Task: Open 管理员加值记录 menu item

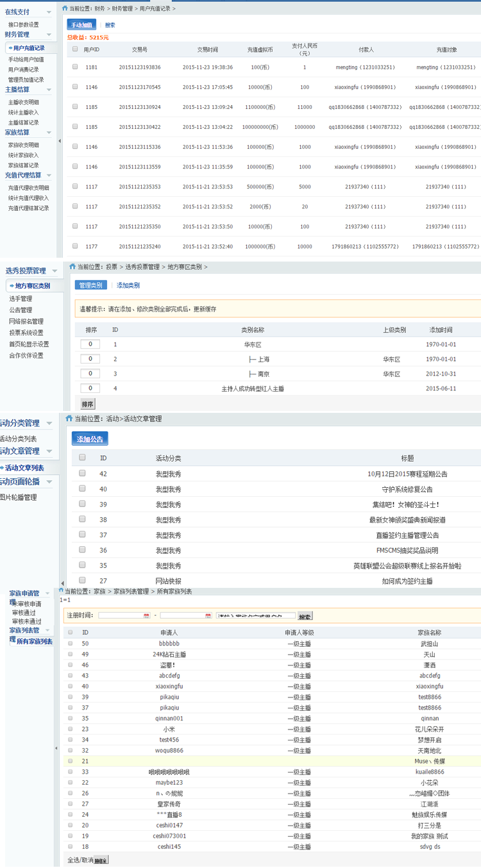Action: (x=26, y=79)
